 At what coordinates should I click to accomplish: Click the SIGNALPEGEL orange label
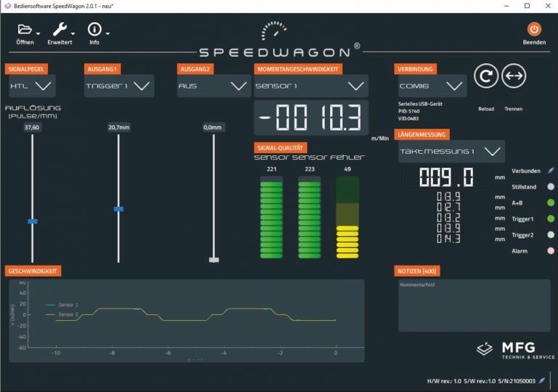tap(26, 69)
